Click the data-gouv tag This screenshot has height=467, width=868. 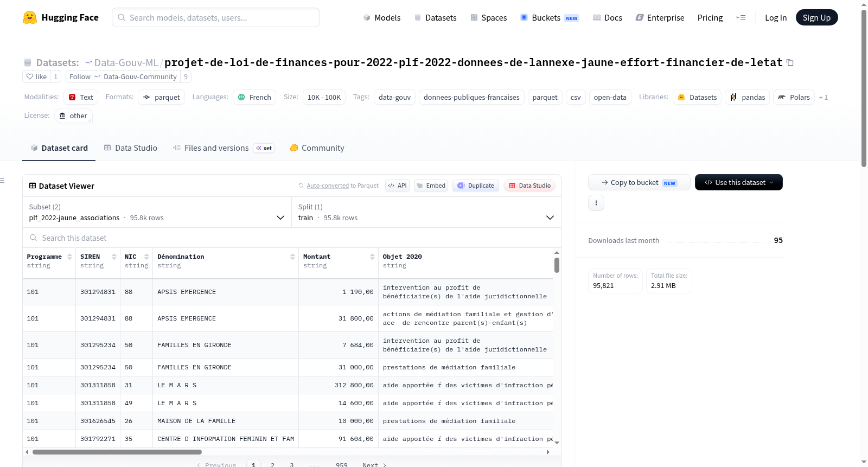click(x=394, y=97)
